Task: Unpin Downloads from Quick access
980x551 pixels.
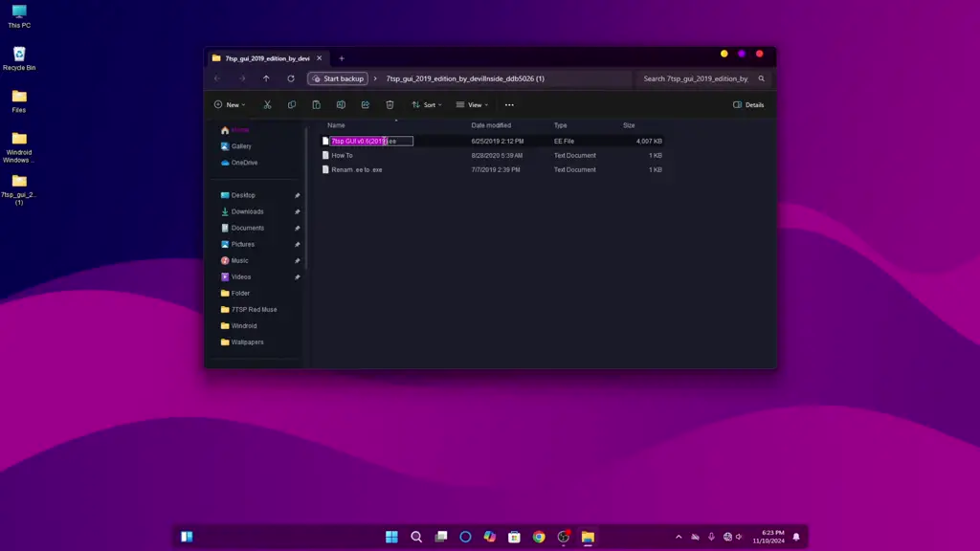Action: pos(297,211)
